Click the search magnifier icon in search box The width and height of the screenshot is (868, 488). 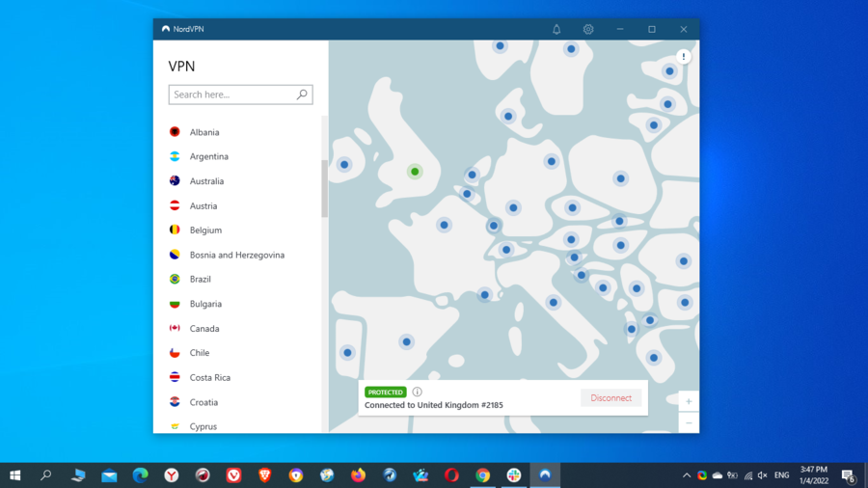point(302,95)
